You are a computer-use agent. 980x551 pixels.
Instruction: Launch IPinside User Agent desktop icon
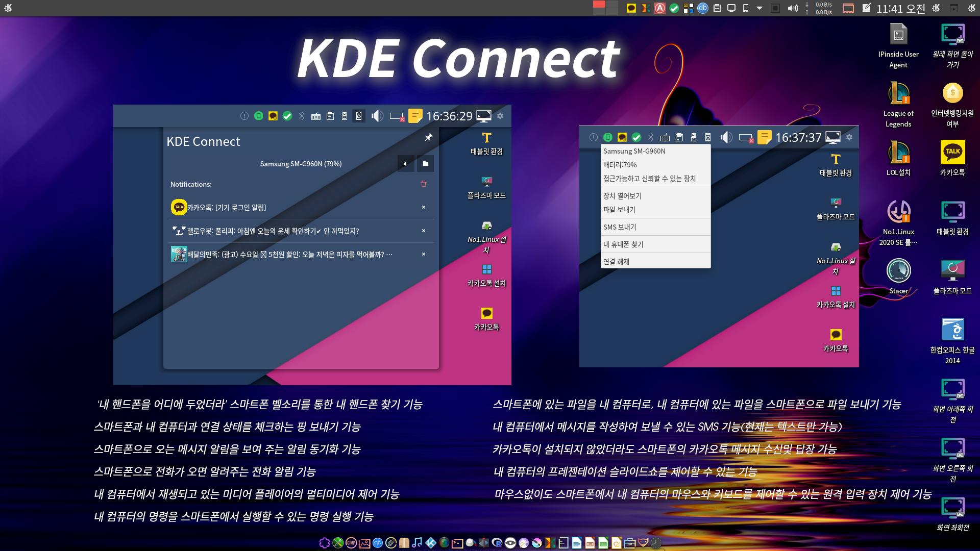[x=898, y=46]
